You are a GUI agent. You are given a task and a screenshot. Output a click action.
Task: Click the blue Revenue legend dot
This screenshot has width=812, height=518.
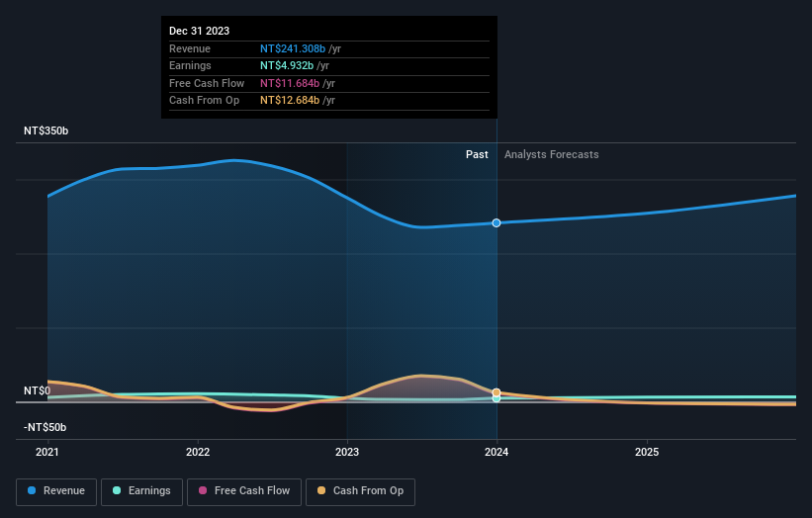[x=32, y=490]
